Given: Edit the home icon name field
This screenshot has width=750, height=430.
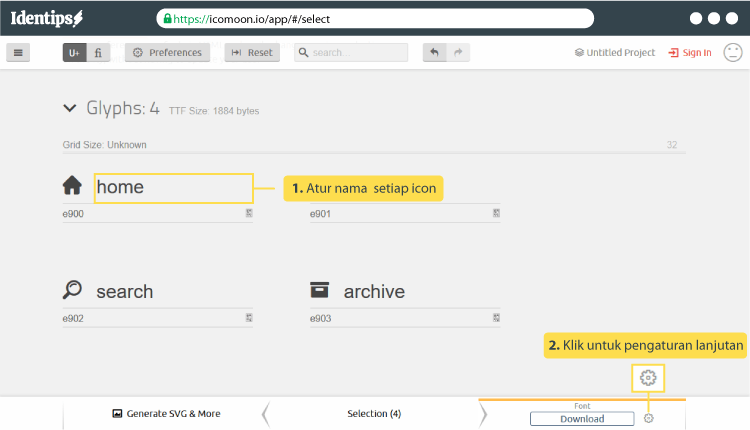Looking at the screenshot, I should [x=173, y=187].
